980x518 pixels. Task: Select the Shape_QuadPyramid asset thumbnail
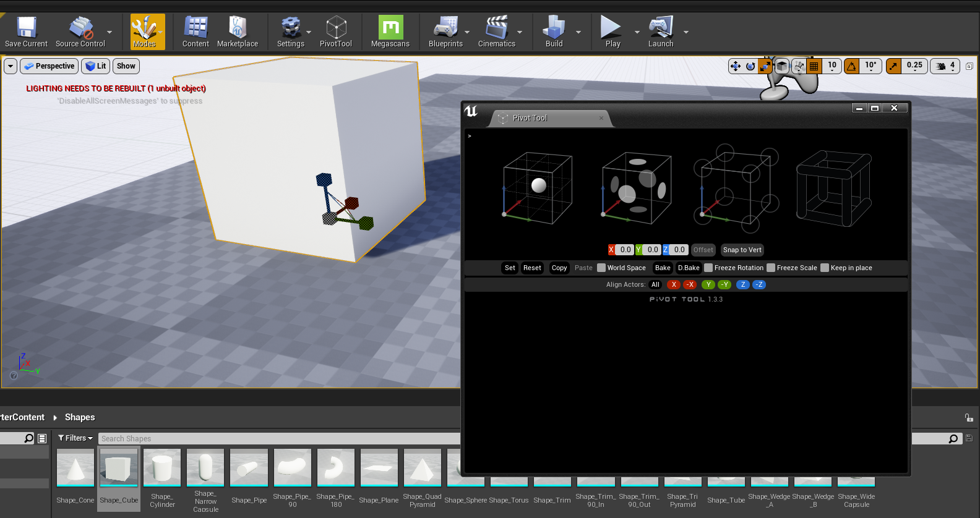(422, 467)
